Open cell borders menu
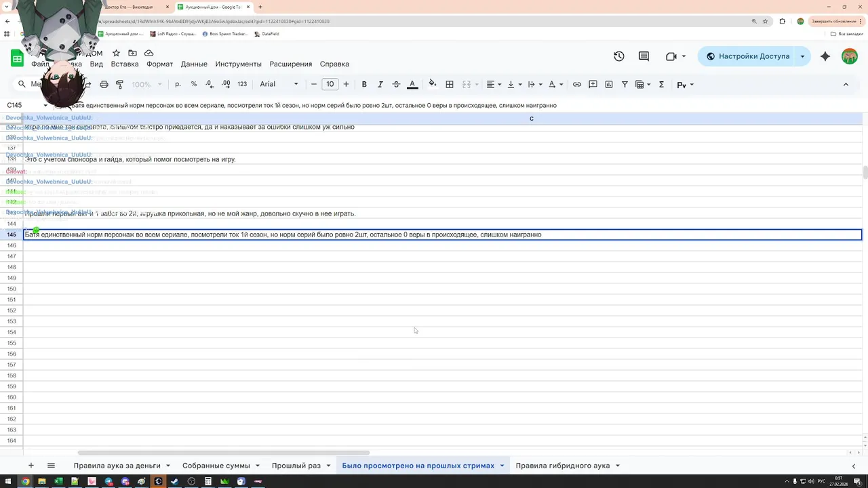 point(449,84)
